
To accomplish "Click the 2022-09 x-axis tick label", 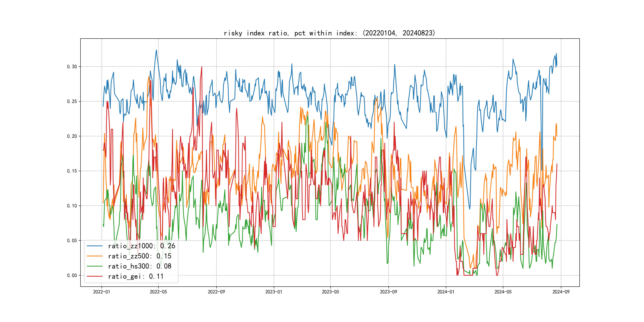I will [216, 292].
